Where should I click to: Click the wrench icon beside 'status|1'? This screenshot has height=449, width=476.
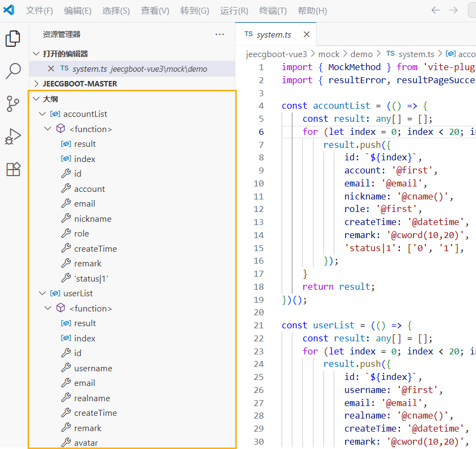tap(66, 278)
